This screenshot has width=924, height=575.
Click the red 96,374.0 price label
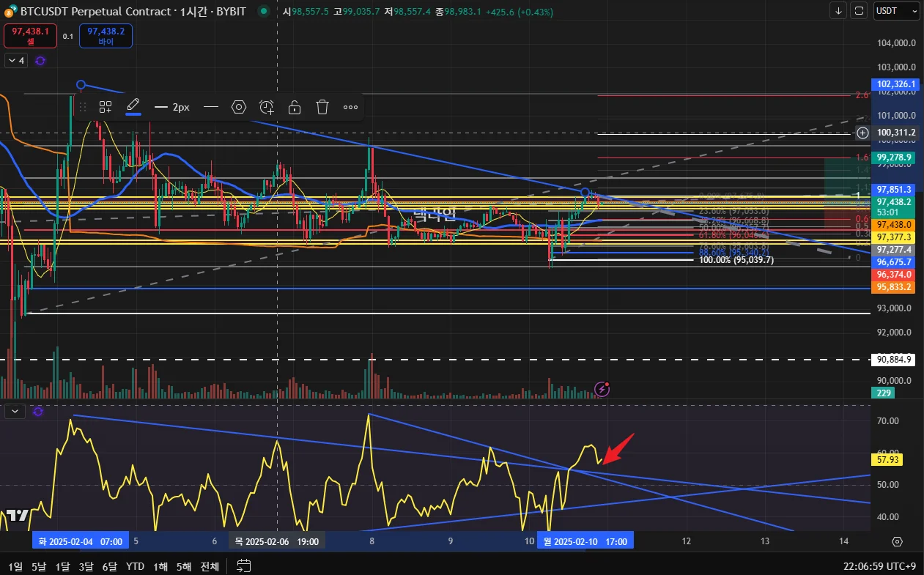(895, 274)
